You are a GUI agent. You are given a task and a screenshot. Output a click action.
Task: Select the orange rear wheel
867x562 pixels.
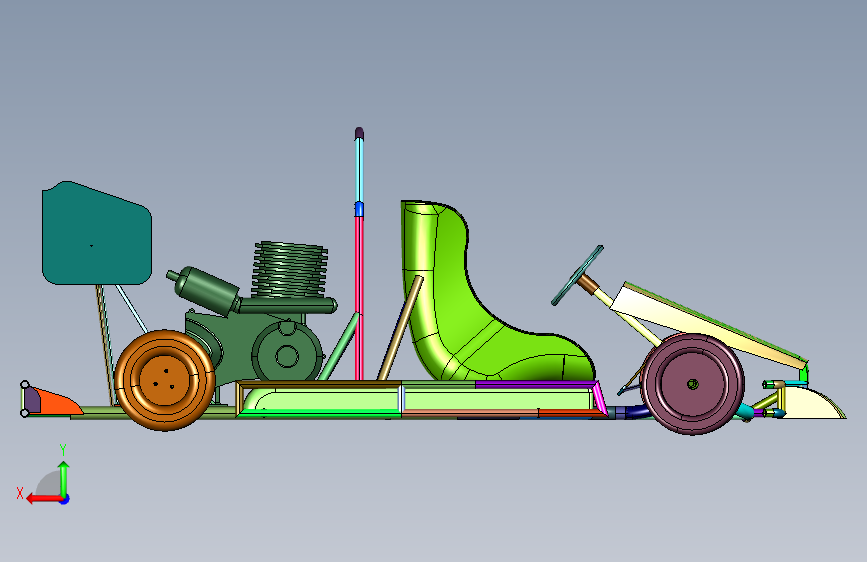(165, 380)
